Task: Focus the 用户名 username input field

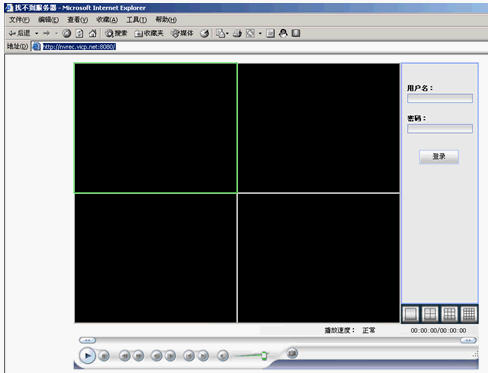Action: pos(440,98)
